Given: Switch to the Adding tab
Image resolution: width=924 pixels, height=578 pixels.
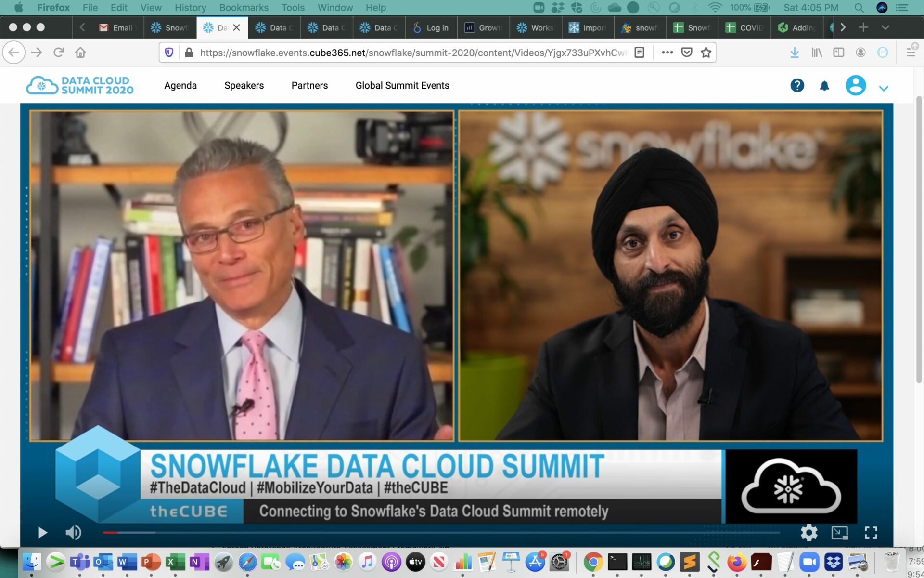Looking at the screenshot, I should click(796, 28).
